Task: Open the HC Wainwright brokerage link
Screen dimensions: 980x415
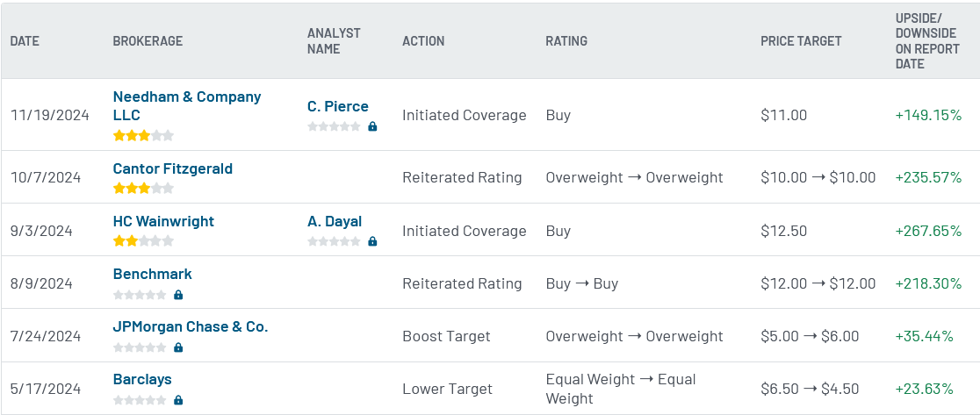Action: click(x=163, y=222)
